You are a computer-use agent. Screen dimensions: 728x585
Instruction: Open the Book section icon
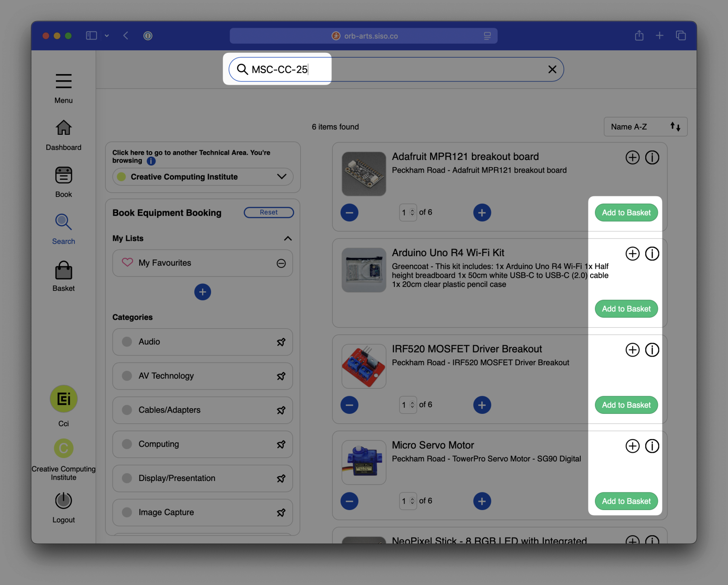pyautogui.click(x=64, y=175)
